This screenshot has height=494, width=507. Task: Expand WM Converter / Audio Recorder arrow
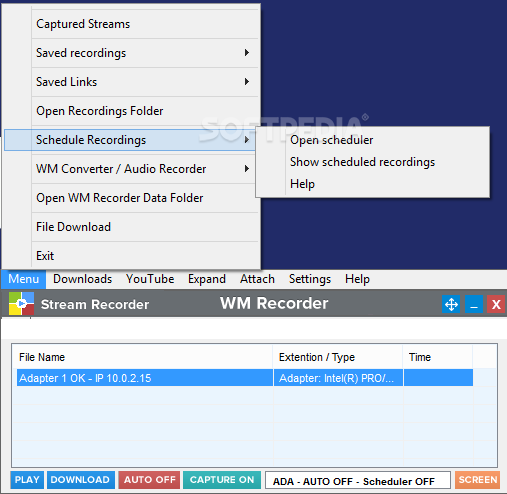(247, 169)
